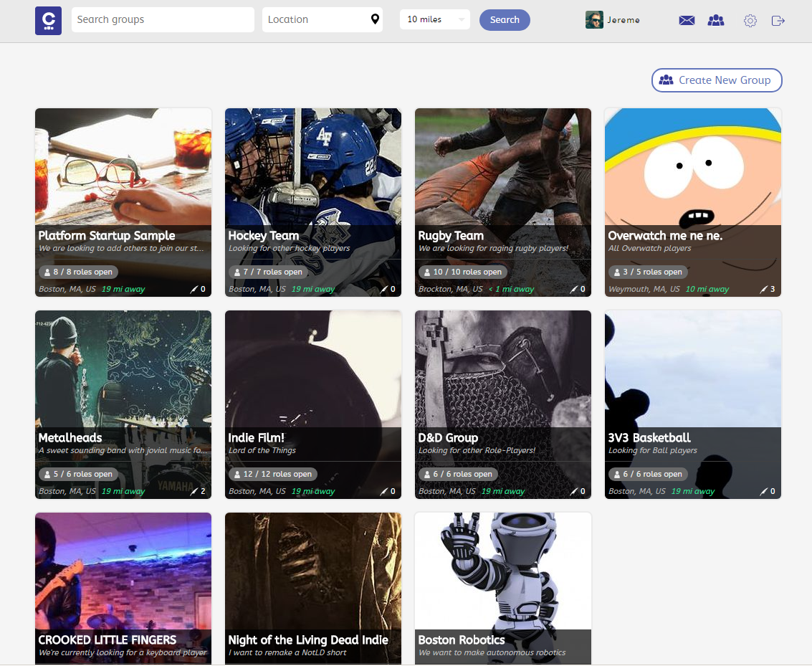Click 'Looking for other Role-Players!' description
The image size is (812, 666).
pyautogui.click(x=477, y=450)
